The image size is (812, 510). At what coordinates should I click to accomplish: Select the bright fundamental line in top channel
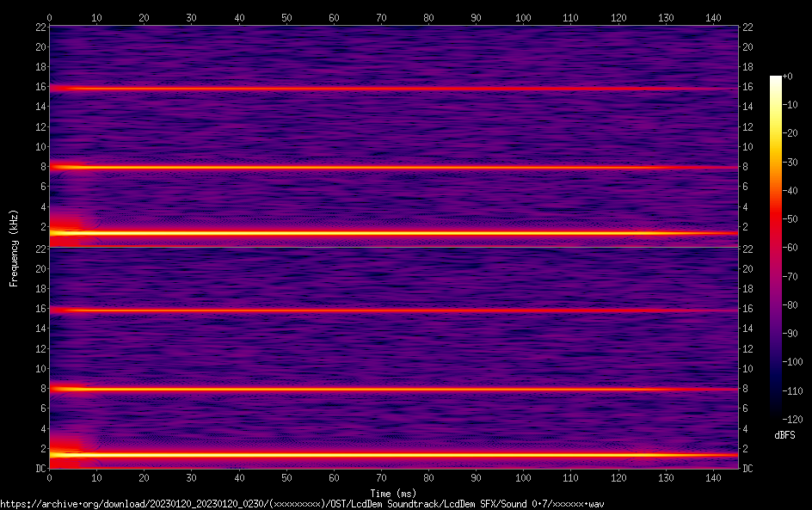pos(387,233)
